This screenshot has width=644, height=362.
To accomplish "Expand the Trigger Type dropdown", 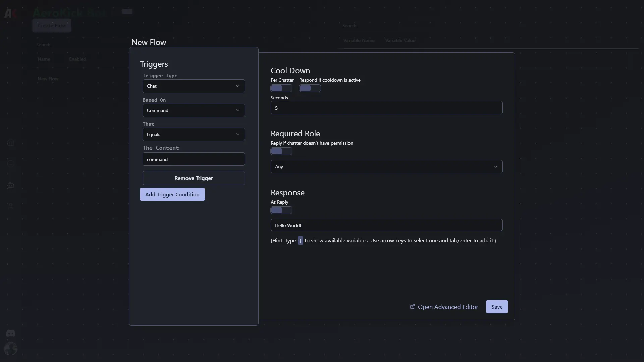I will pyautogui.click(x=193, y=86).
